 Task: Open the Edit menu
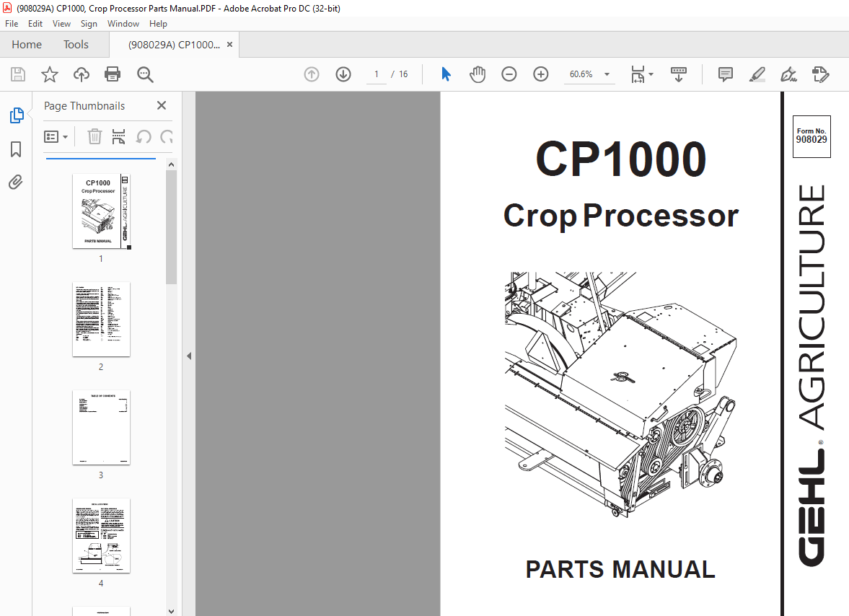35,24
